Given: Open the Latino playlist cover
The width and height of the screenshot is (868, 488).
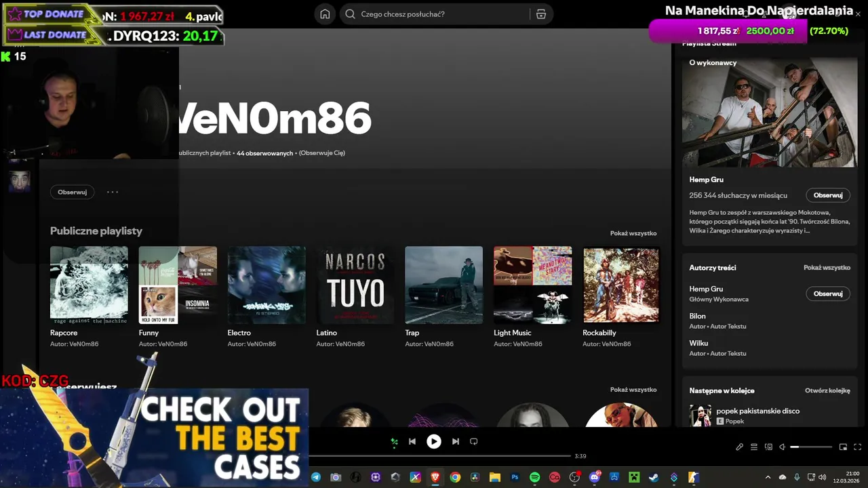Looking at the screenshot, I should [355, 285].
